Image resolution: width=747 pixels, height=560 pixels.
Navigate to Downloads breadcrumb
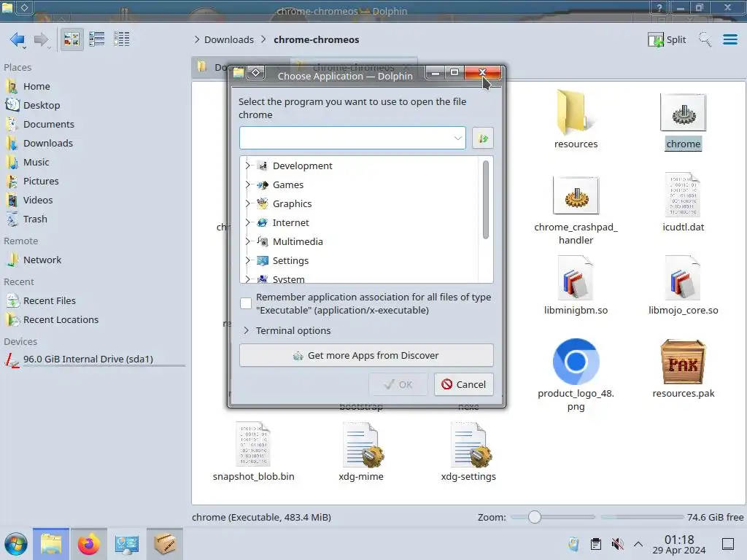click(228, 39)
